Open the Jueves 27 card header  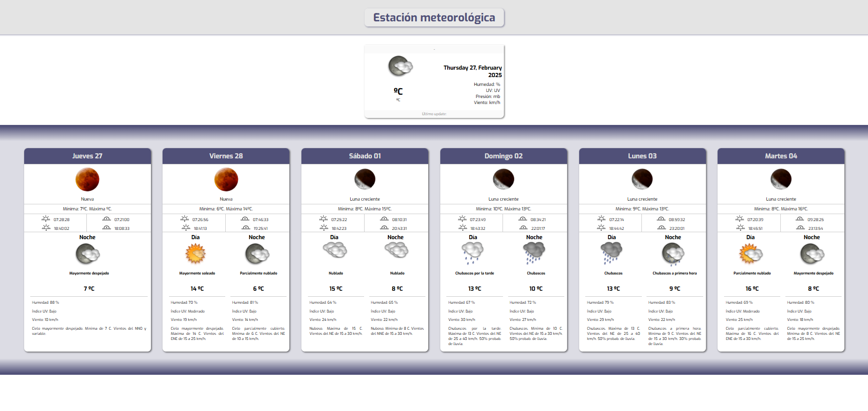(87, 156)
